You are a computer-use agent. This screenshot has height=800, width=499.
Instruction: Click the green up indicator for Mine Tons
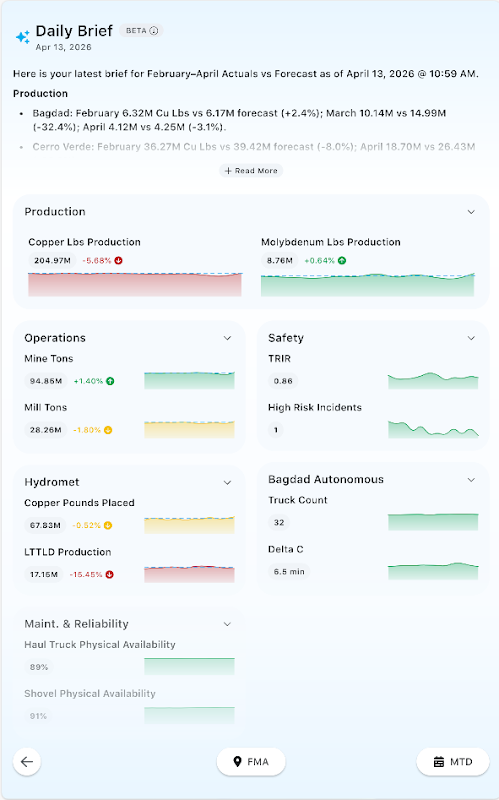[x=110, y=381]
